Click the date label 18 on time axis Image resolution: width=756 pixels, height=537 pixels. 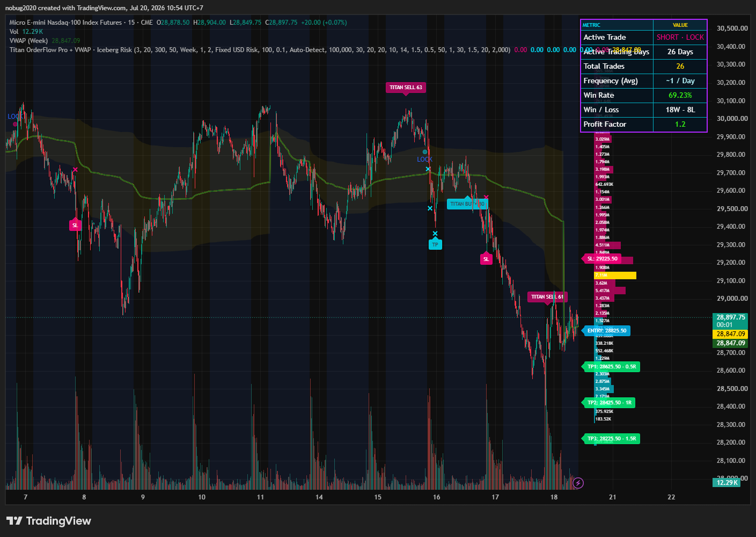coord(554,497)
